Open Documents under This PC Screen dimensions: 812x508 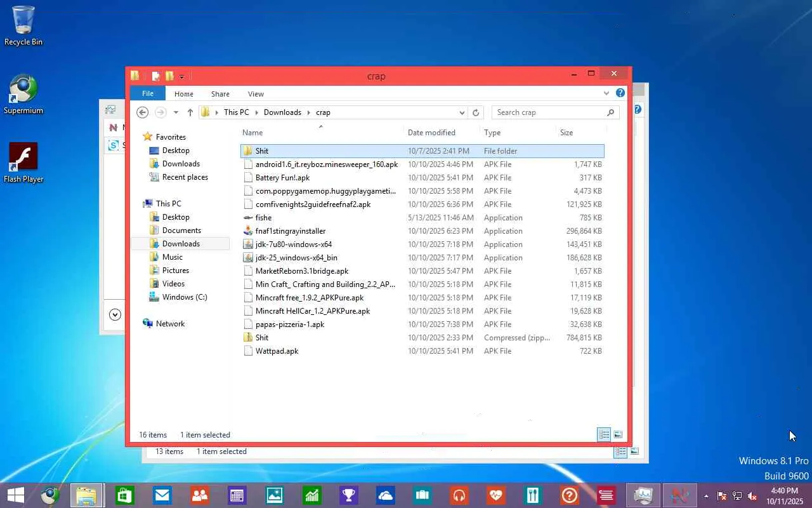(x=181, y=231)
